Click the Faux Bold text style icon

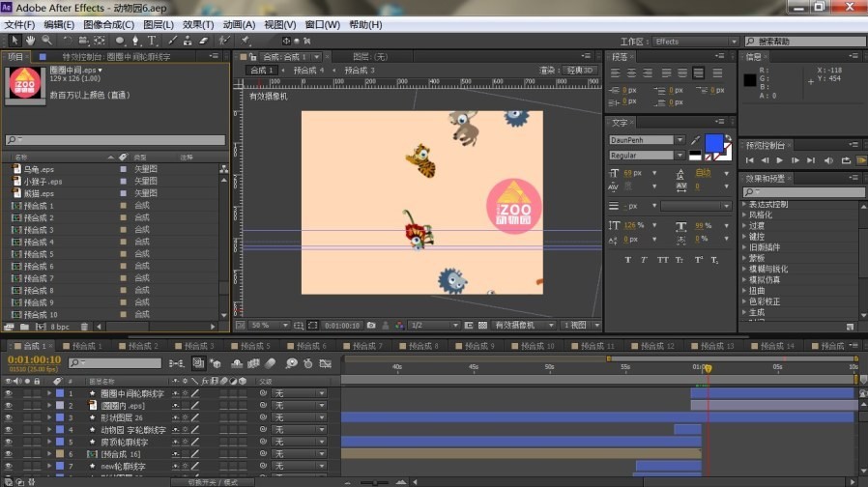628,259
